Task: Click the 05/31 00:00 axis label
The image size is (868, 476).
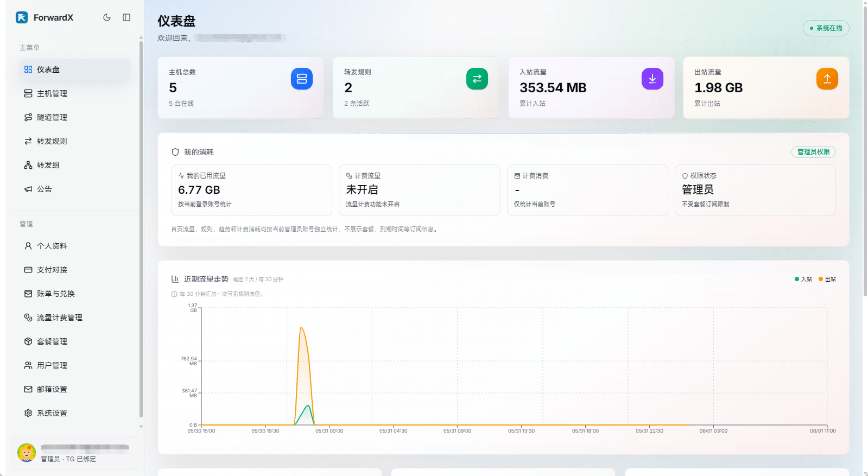Action: 330,431
